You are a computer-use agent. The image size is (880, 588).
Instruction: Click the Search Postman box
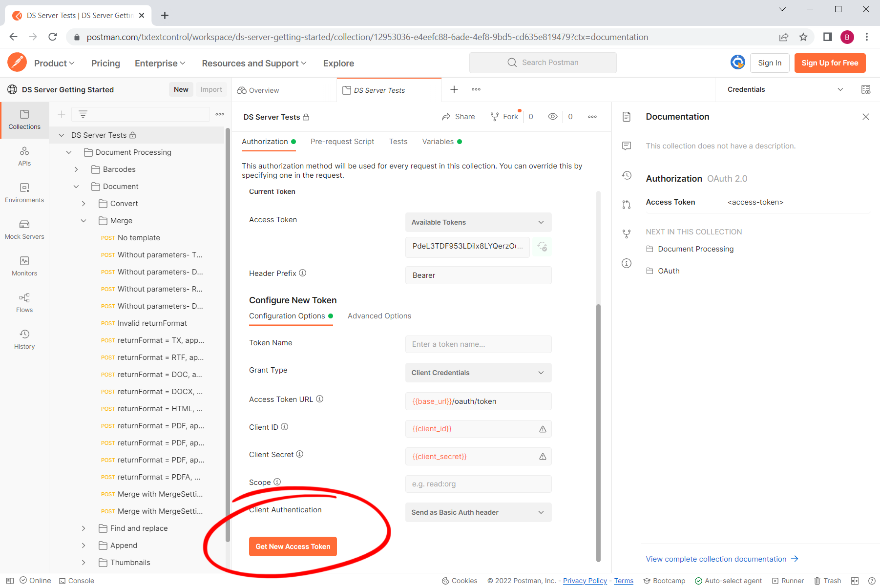click(543, 63)
